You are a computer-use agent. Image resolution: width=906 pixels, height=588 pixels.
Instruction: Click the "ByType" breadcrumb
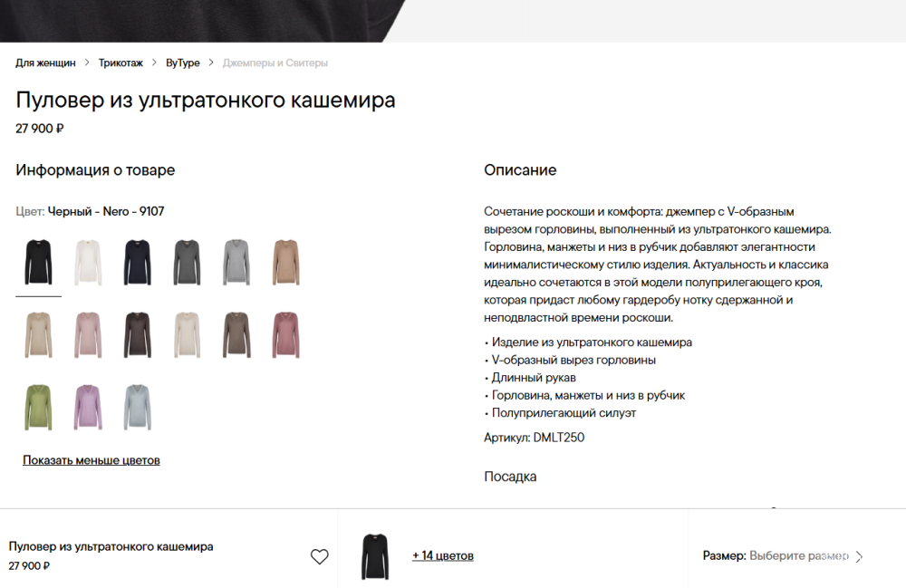pyautogui.click(x=182, y=63)
